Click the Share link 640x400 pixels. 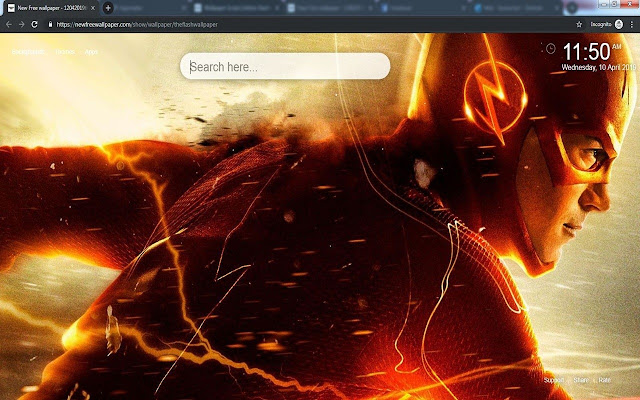coord(581,380)
